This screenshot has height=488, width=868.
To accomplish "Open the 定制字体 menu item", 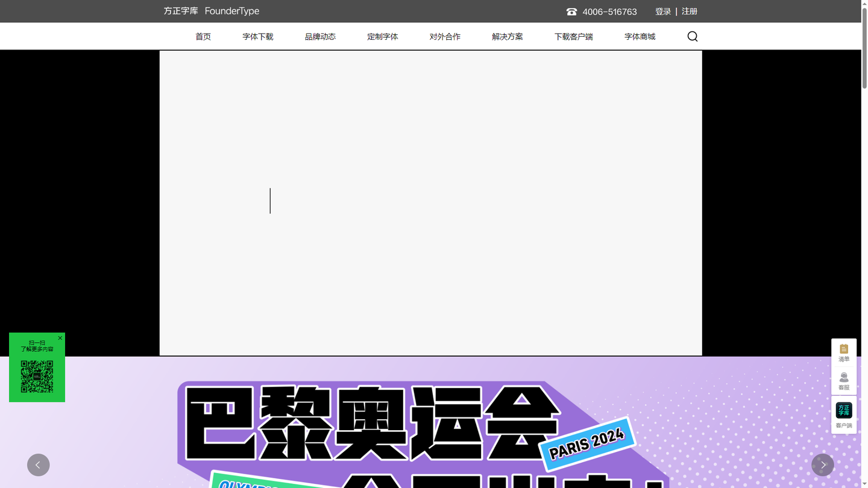I will [x=383, y=37].
